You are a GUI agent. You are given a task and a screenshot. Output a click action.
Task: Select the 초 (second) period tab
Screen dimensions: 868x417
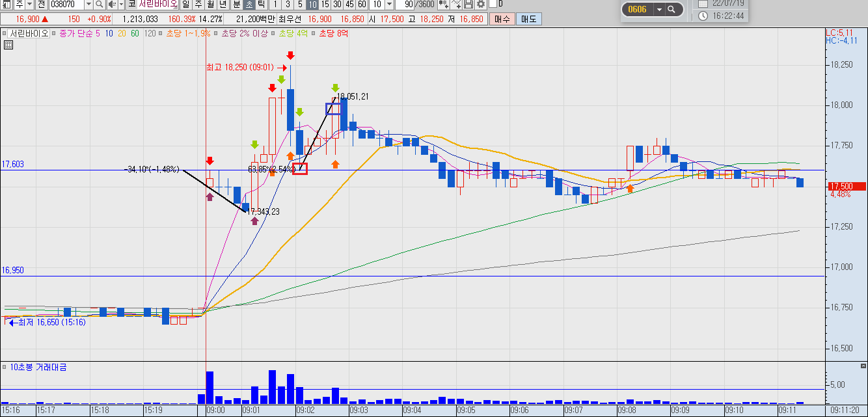(249, 5)
